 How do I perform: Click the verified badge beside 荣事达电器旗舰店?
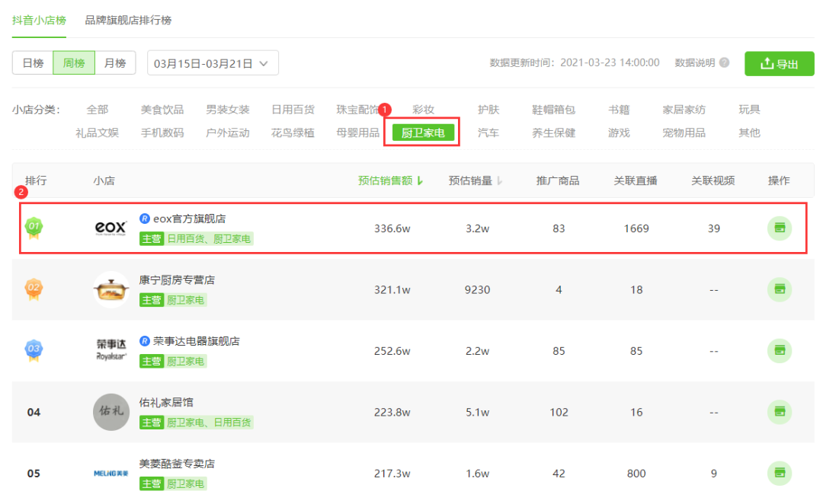tap(144, 341)
